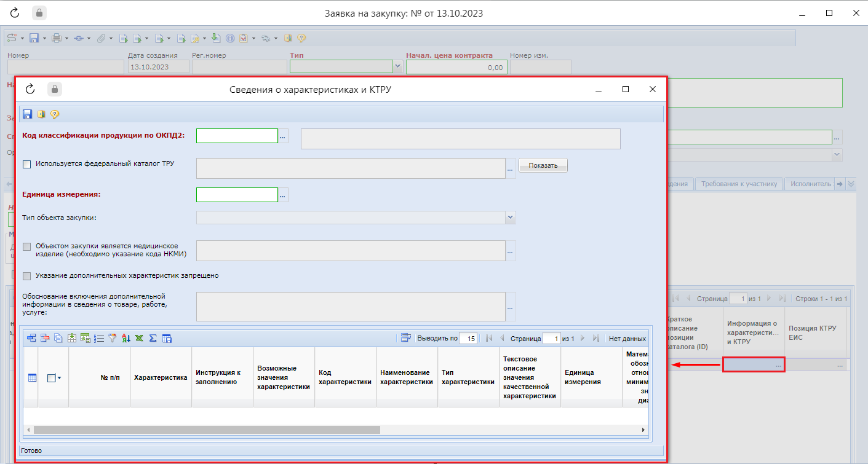Image resolution: width=868 pixels, height=464 pixels.
Task: Click the sum (Σ) icon in the grid toolbar
Action: click(153, 338)
